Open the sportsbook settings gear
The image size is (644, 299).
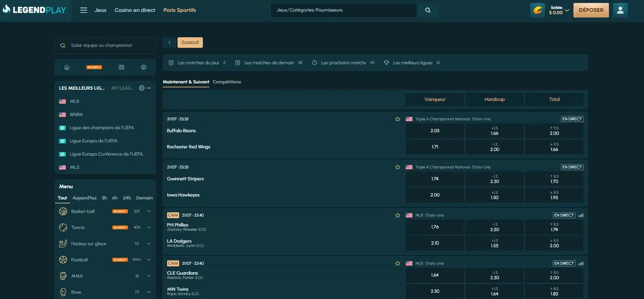pyautogui.click(x=144, y=67)
